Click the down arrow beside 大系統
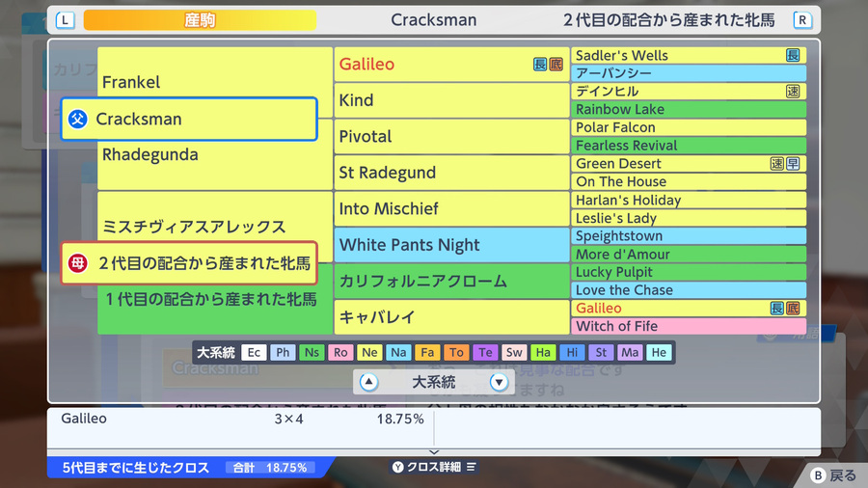The width and height of the screenshot is (868, 488). [x=499, y=382]
